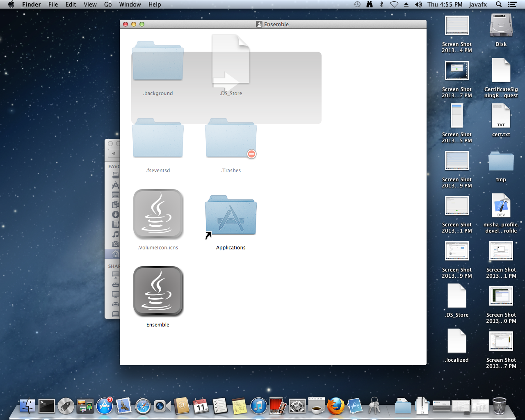
Task: Open the Applications folder alias
Action: 231,216
